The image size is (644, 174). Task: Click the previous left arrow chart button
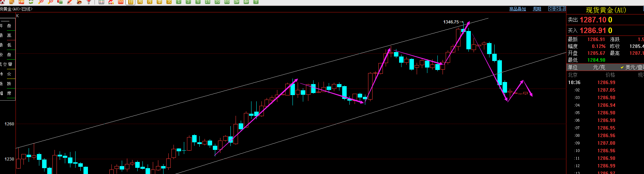pyautogui.click(x=551, y=9)
